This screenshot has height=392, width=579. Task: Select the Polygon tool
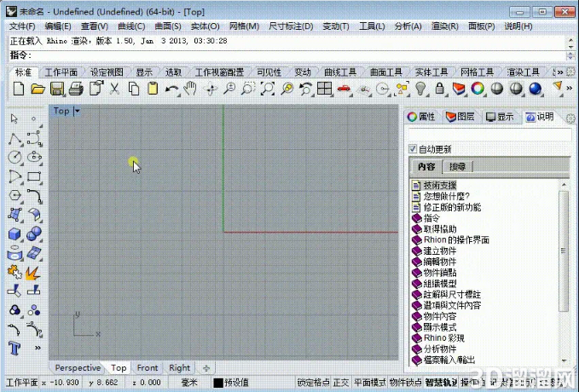pos(14,196)
